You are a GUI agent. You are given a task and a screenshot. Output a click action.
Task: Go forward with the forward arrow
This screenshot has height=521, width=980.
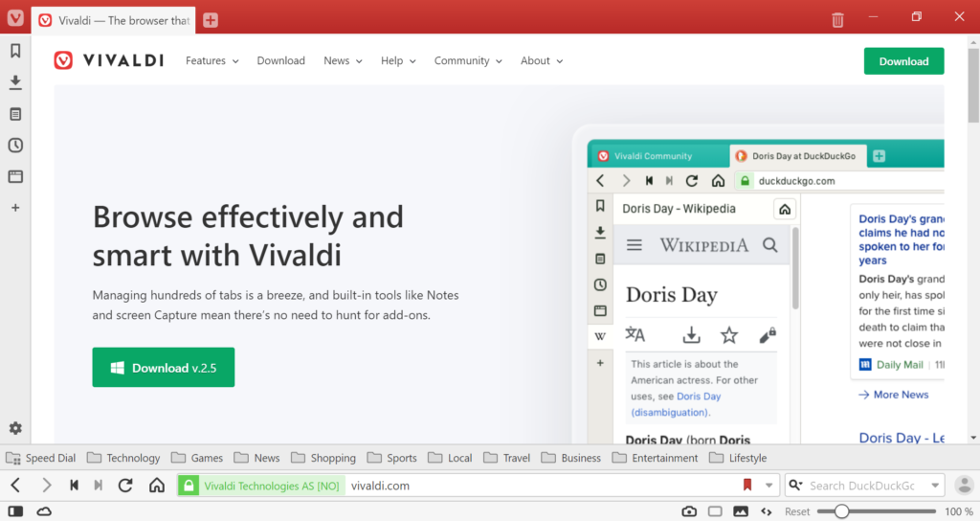click(46, 486)
